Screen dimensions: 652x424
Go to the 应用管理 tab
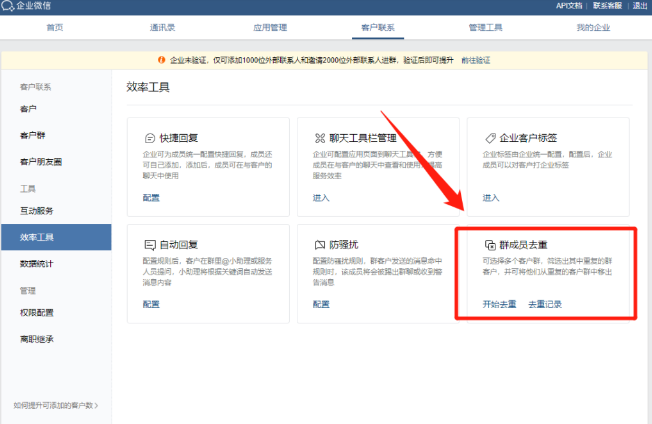point(270,28)
